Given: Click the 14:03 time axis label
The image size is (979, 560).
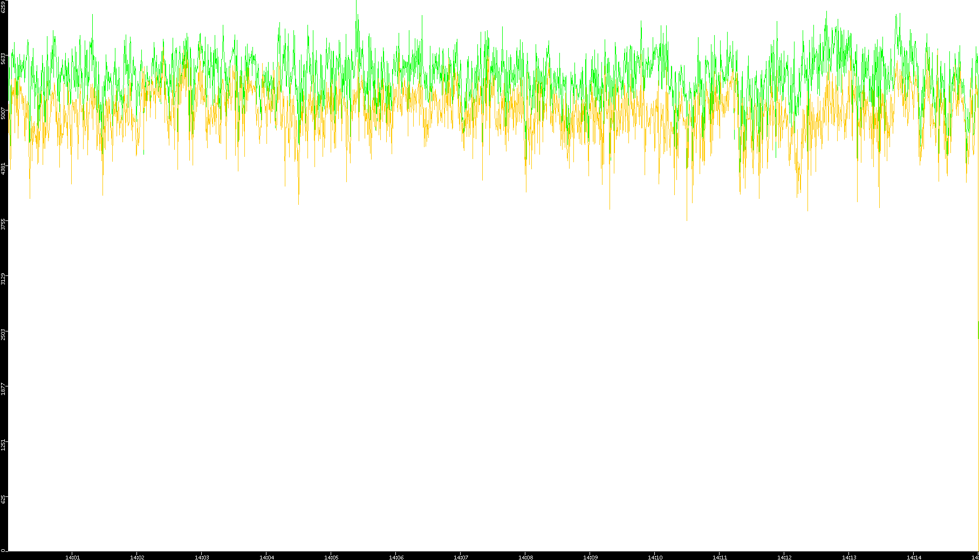Looking at the screenshot, I should (202, 557).
